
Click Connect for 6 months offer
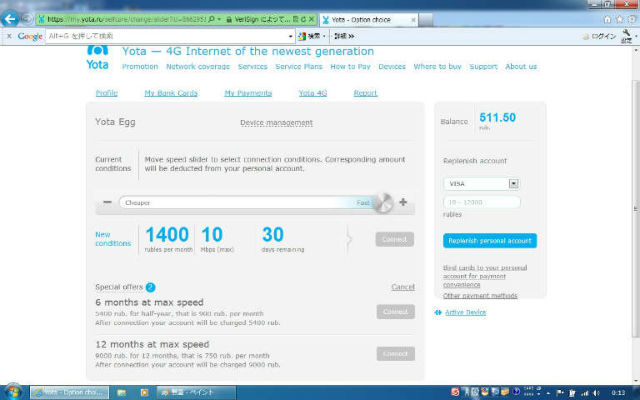click(395, 312)
